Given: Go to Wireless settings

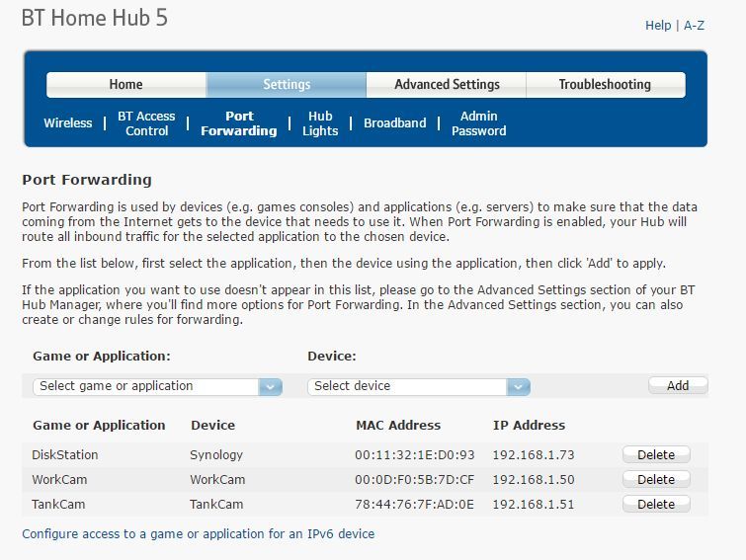Looking at the screenshot, I should (x=67, y=123).
